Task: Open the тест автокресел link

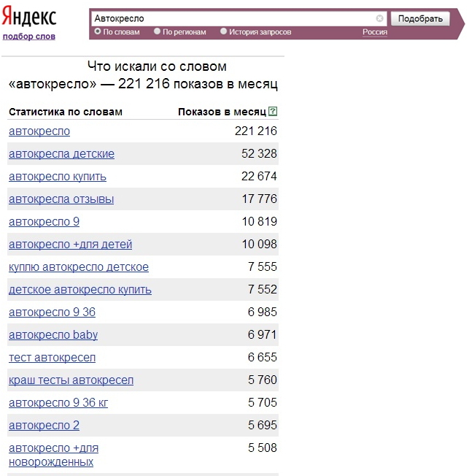Action: [x=52, y=357]
